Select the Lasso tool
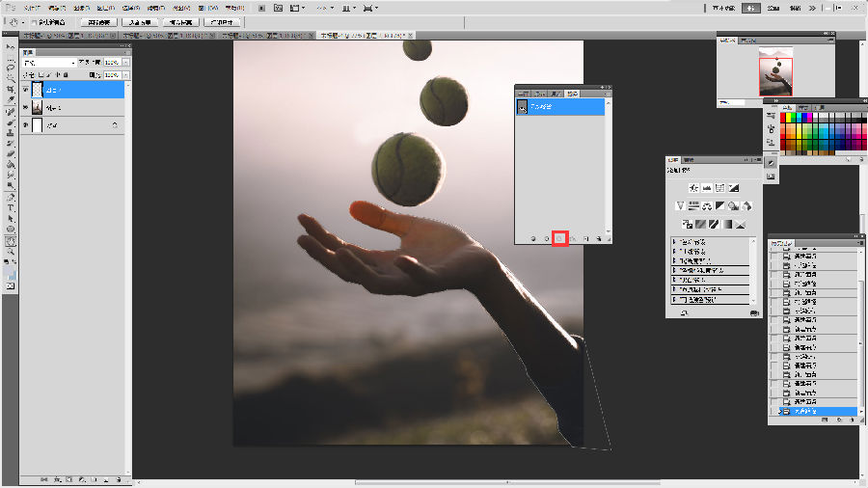 click(11, 68)
